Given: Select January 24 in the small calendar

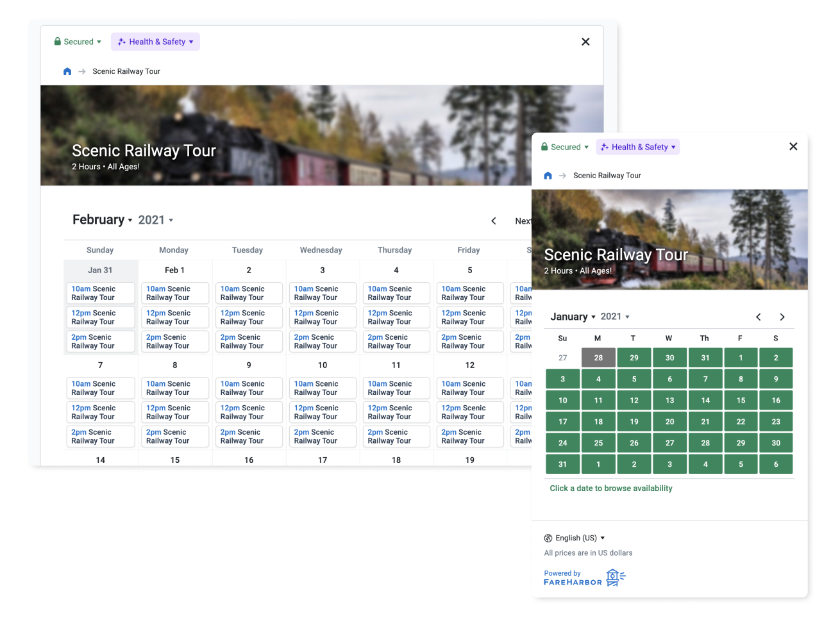Looking at the screenshot, I should 562,443.
